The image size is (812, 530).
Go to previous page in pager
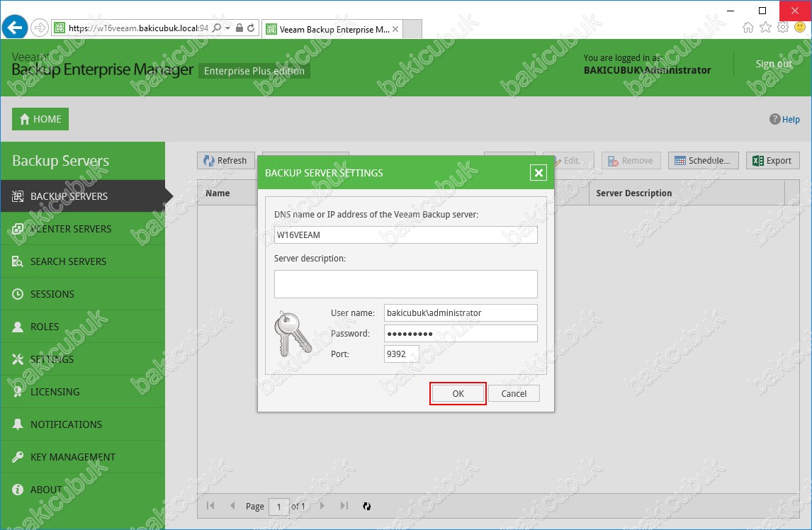[232, 506]
